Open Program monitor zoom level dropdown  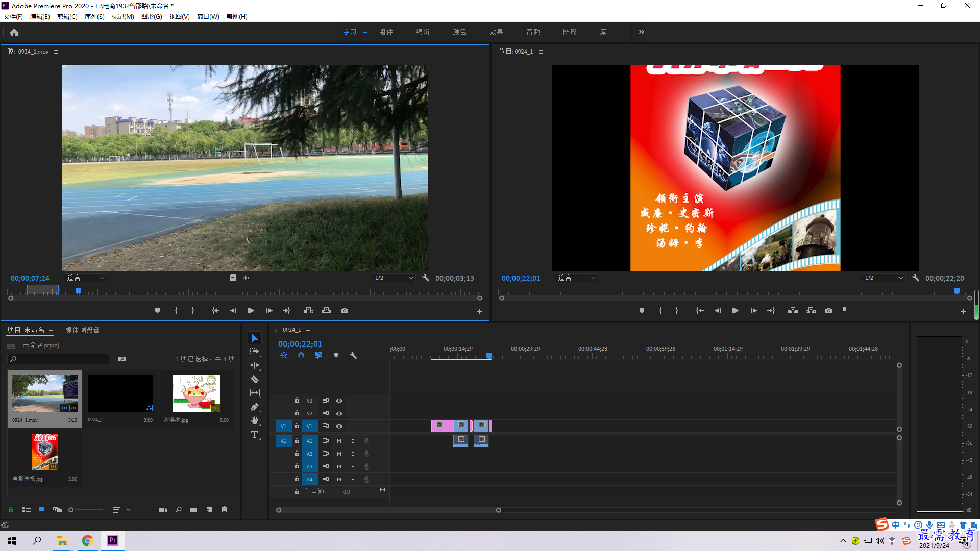click(576, 278)
